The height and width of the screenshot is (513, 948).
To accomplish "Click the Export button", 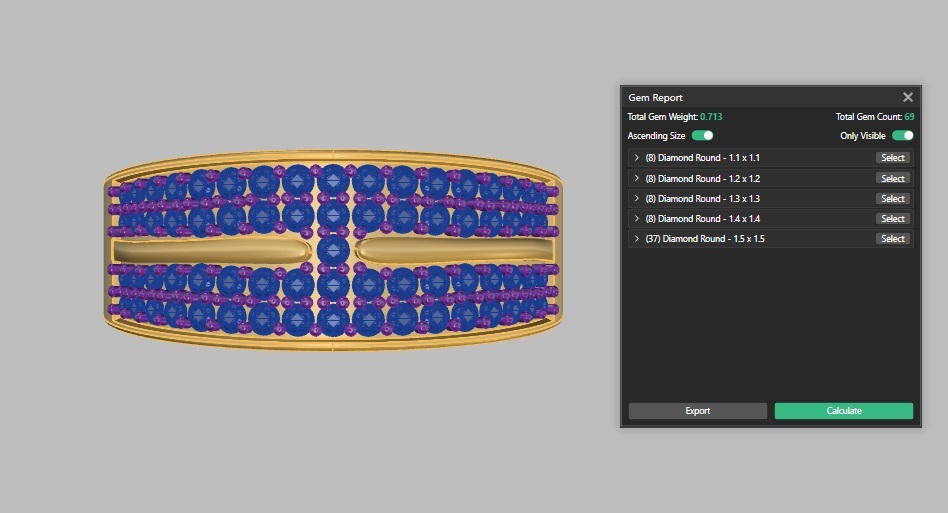I will (697, 411).
